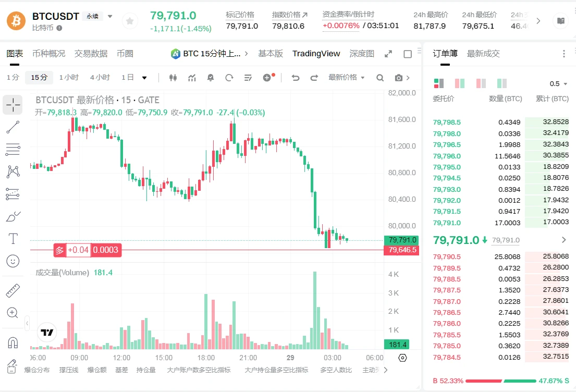
Task: Open the 爆仓分布 indicator
Action: point(36,370)
